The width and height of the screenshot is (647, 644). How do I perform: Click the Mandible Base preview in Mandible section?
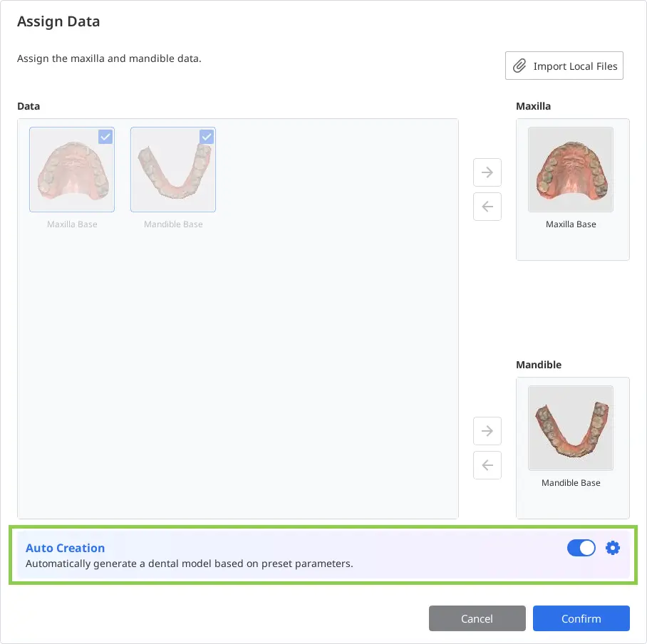click(x=570, y=427)
